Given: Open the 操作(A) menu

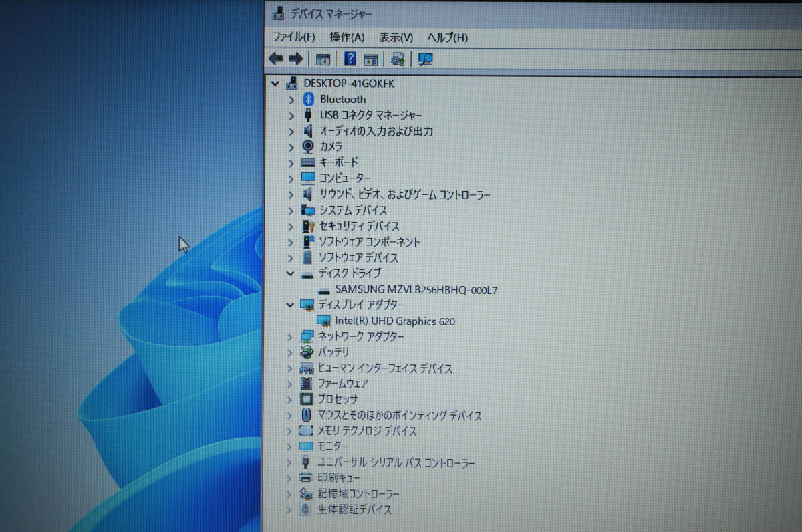Looking at the screenshot, I should [x=347, y=37].
